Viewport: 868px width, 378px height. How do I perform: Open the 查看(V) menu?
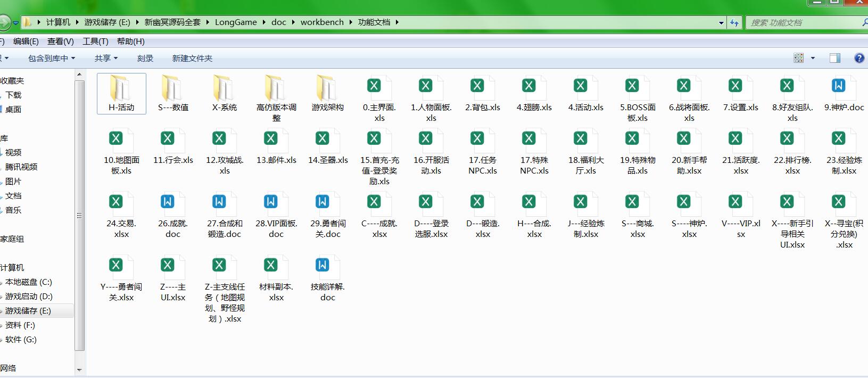60,41
